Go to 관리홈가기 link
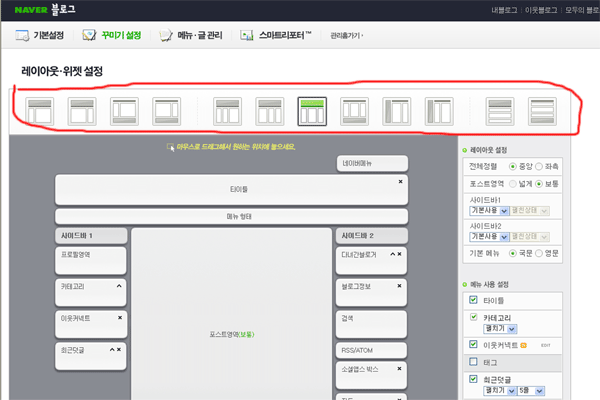Image resolution: width=600 pixels, height=400 pixels. pyautogui.click(x=346, y=36)
